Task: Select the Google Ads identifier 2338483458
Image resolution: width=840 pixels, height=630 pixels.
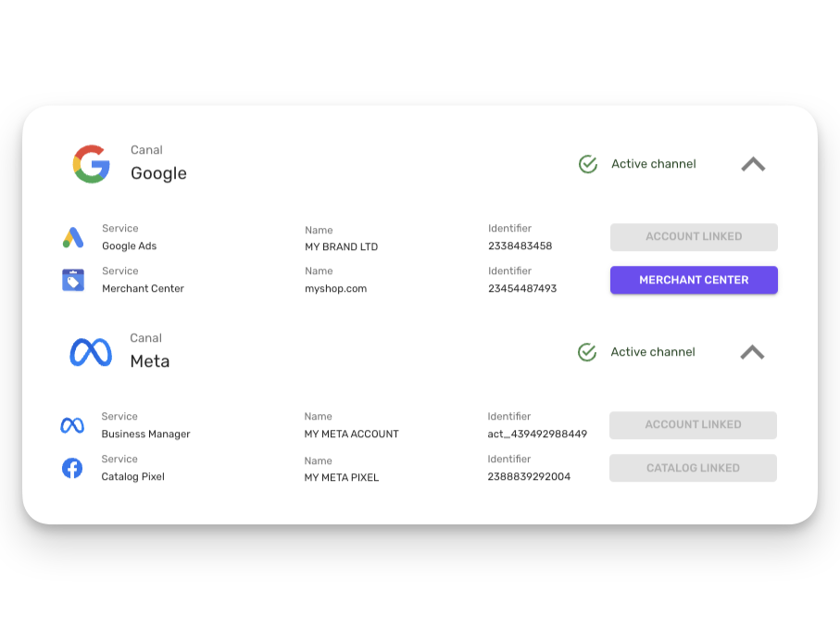Action: click(520, 246)
